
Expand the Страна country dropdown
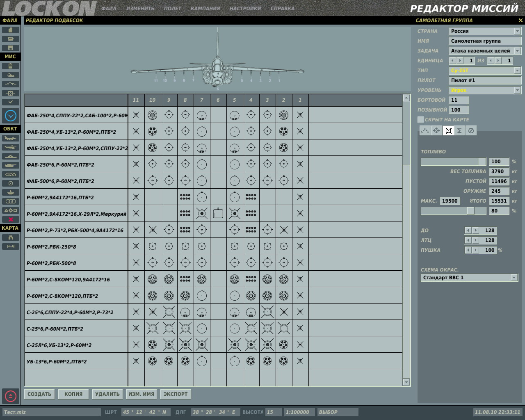(x=517, y=31)
